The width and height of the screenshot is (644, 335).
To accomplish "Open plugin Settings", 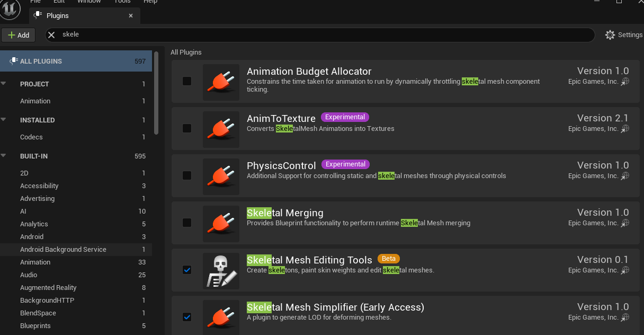I will [x=624, y=35].
